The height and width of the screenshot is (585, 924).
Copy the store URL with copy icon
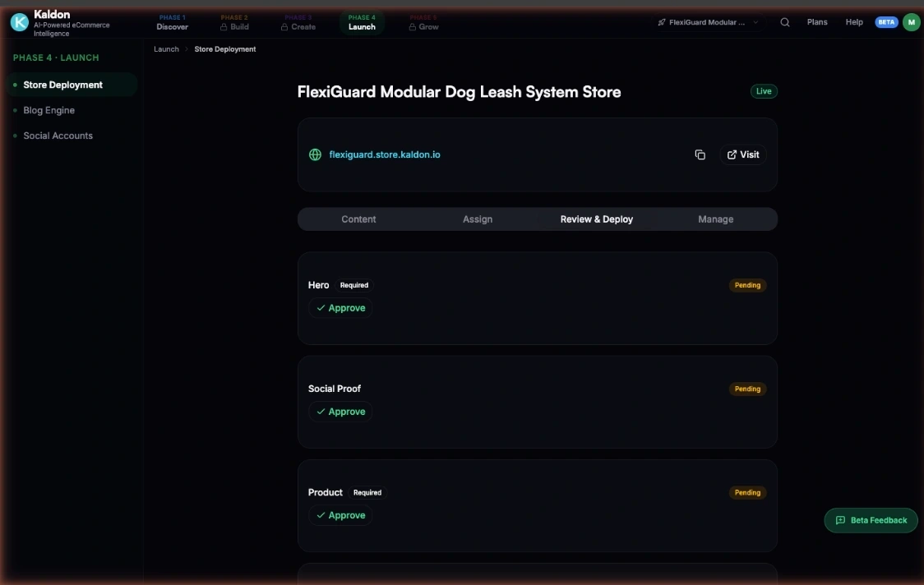point(700,155)
